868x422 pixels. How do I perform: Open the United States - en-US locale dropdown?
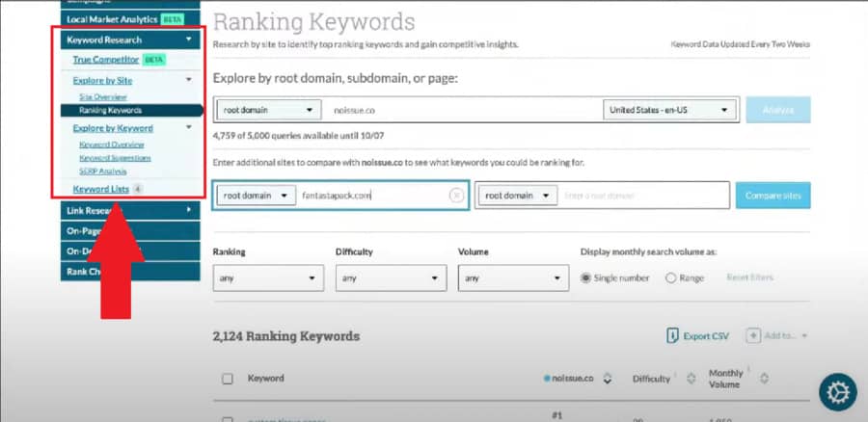[669, 110]
